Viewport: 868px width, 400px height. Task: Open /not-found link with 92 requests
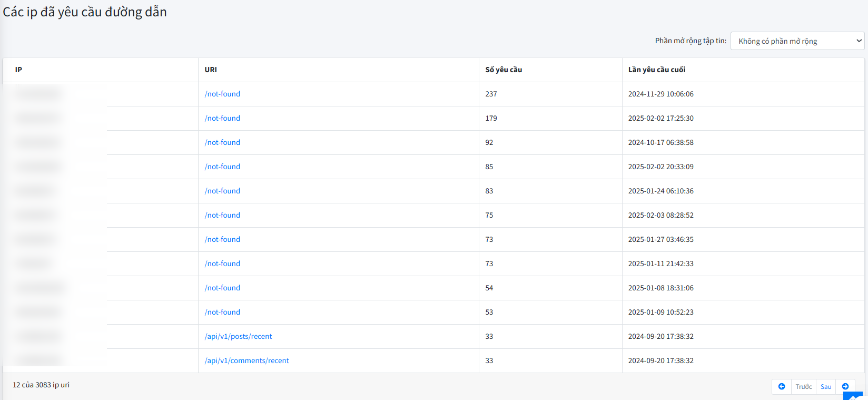[x=222, y=142]
